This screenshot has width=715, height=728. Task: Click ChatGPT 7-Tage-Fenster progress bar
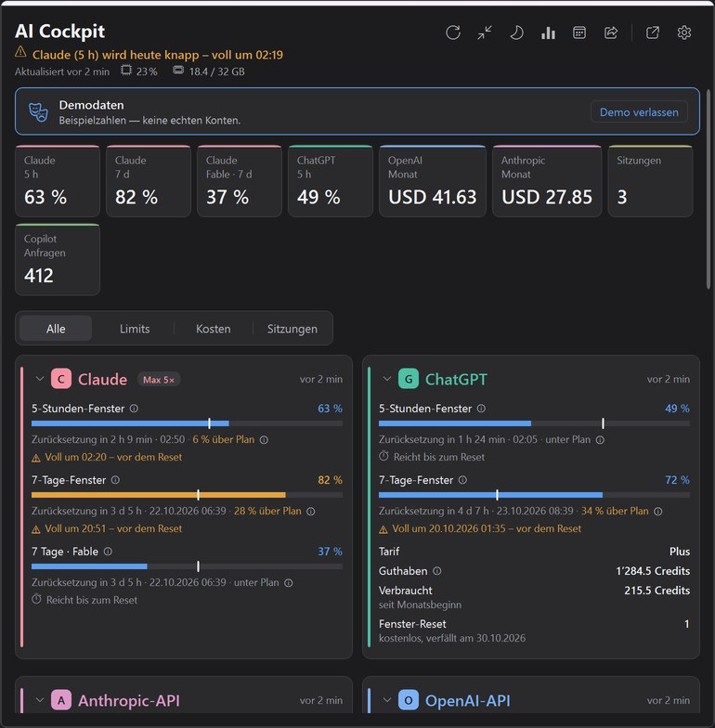535,495
